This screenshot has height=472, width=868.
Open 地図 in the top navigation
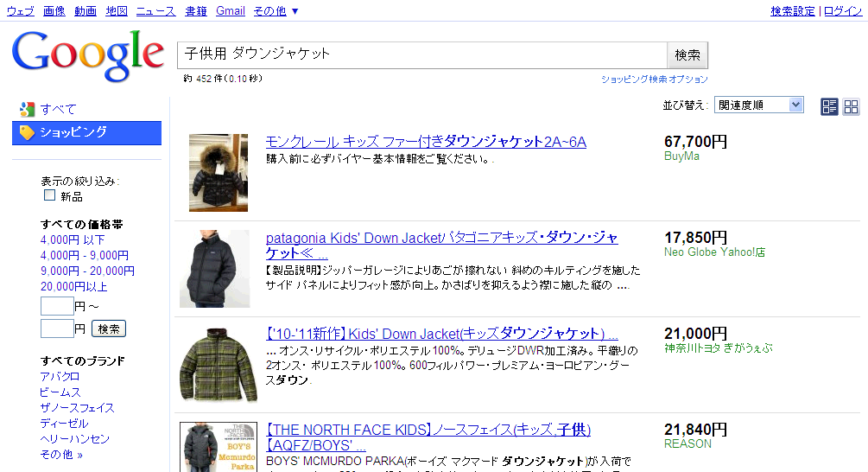(x=117, y=11)
